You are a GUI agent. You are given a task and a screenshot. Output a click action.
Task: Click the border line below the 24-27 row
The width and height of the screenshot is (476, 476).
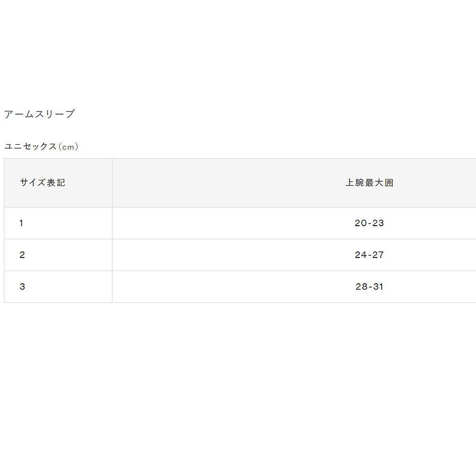[238, 271]
